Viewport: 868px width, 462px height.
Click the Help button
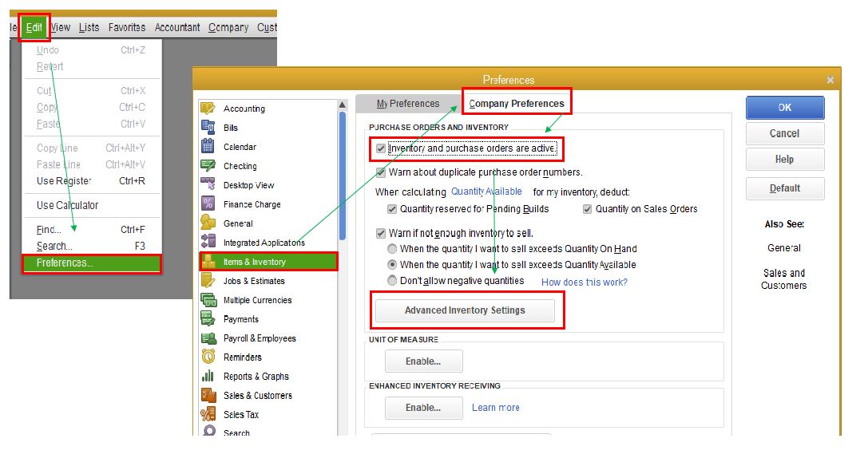coord(785,160)
